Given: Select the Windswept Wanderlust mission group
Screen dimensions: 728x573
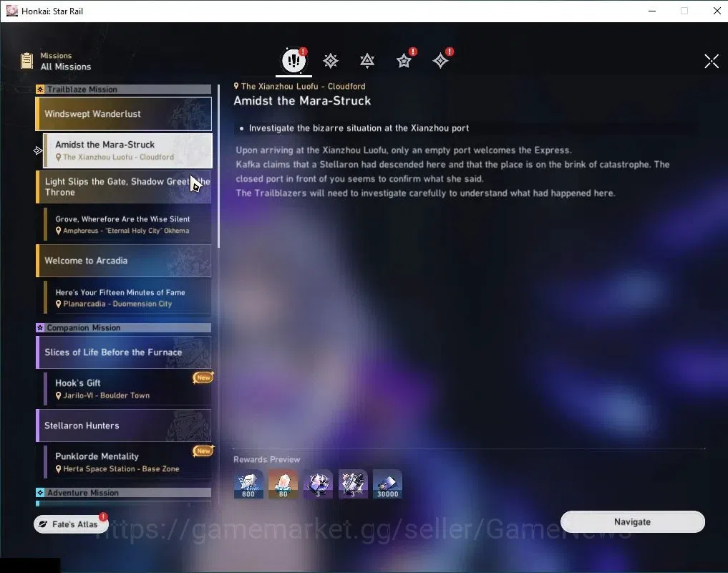Looking at the screenshot, I should [124, 114].
